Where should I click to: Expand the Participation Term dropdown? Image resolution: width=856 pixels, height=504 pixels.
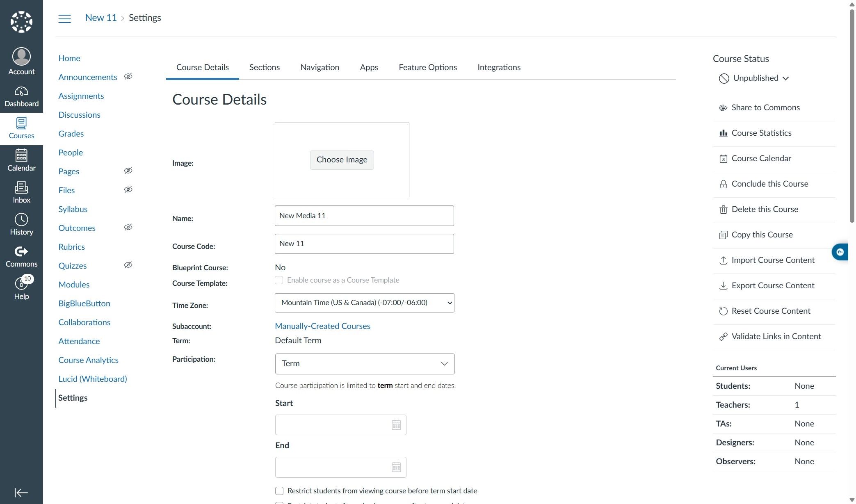pyautogui.click(x=365, y=364)
